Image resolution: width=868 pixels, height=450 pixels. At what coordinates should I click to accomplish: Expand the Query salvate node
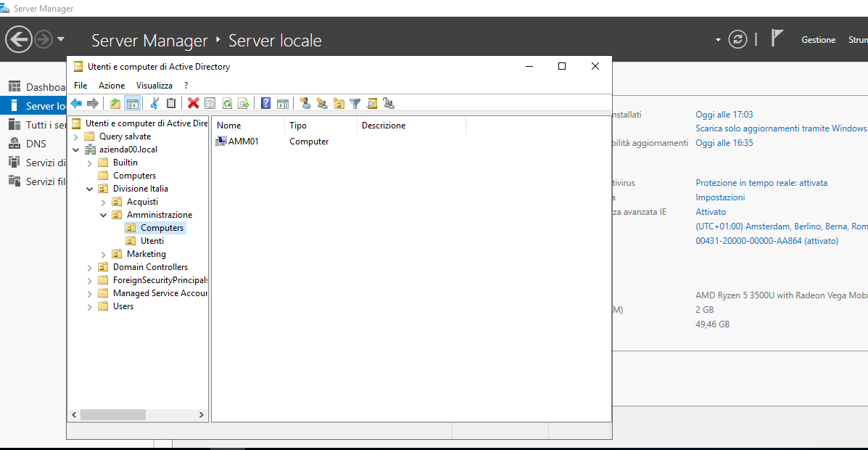(x=76, y=137)
